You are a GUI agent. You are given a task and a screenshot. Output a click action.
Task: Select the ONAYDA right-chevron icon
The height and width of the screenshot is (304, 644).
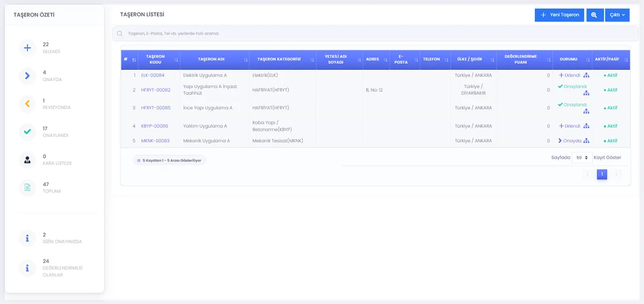click(27, 76)
